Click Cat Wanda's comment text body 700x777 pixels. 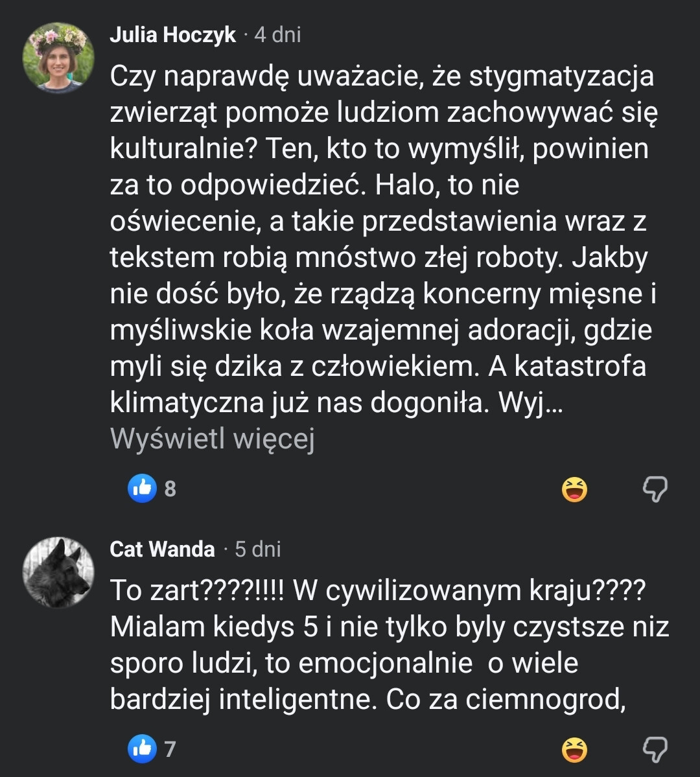(x=389, y=645)
